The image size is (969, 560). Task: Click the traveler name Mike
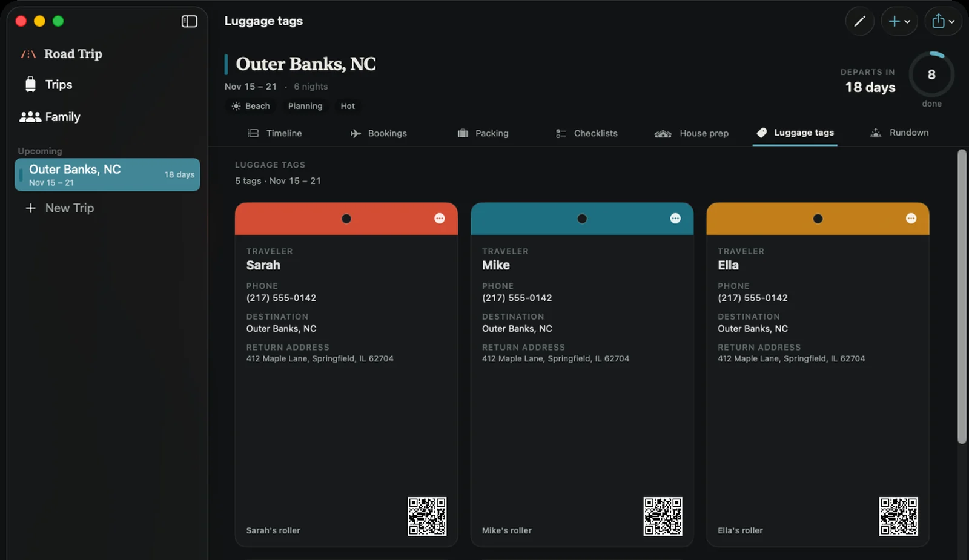pyautogui.click(x=496, y=265)
